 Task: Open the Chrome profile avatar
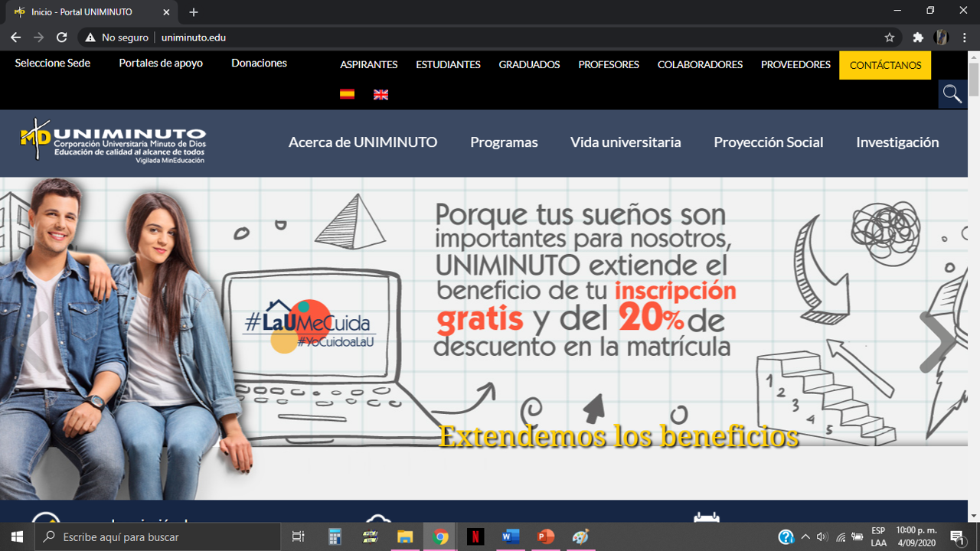click(941, 37)
